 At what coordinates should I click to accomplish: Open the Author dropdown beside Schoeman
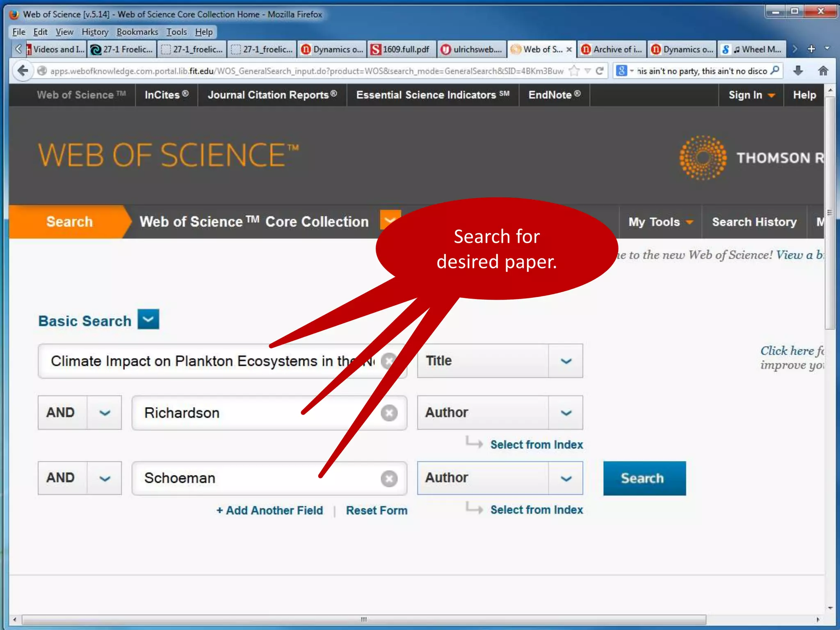566,478
